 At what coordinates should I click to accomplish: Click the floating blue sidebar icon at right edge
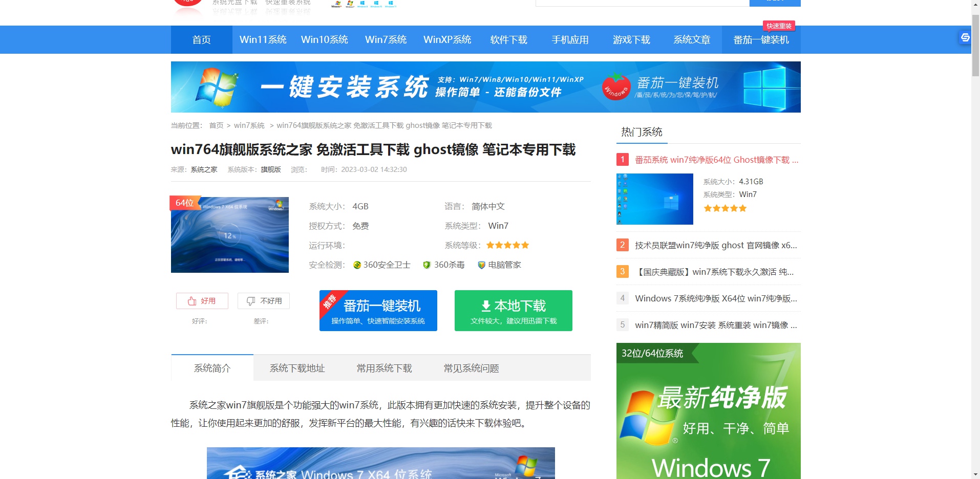(x=965, y=37)
